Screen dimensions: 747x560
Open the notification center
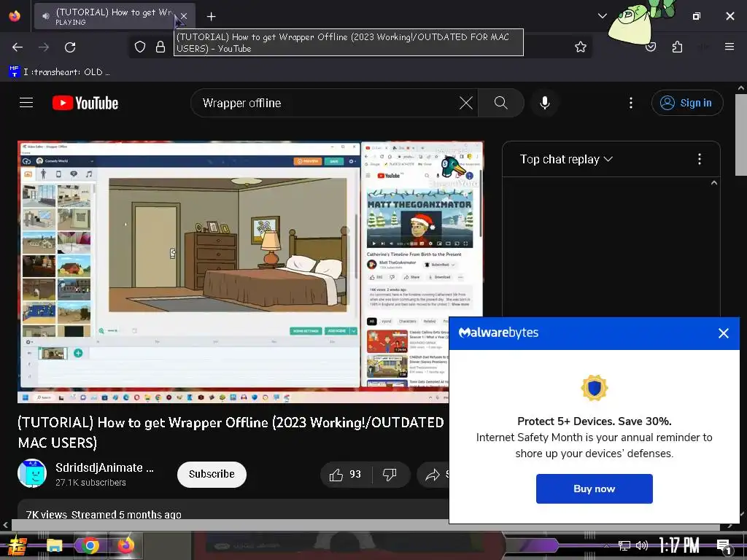(724, 546)
